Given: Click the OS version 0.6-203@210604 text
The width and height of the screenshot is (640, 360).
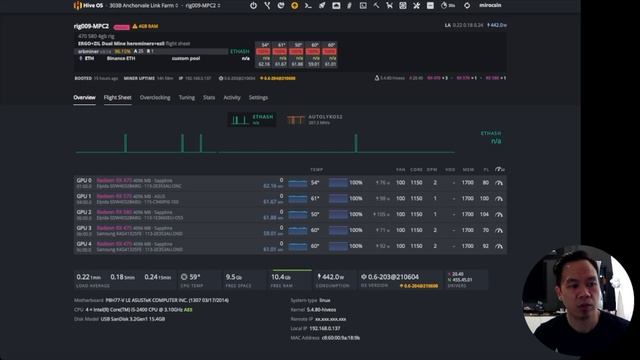Looking at the screenshot, I should [x=393, y=277].
